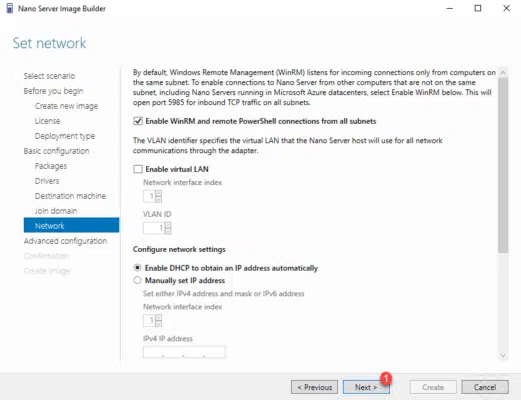Open the Packages step in sidebar
The width and height of the screenshot is (521, 400).
(x=51, y=166)
